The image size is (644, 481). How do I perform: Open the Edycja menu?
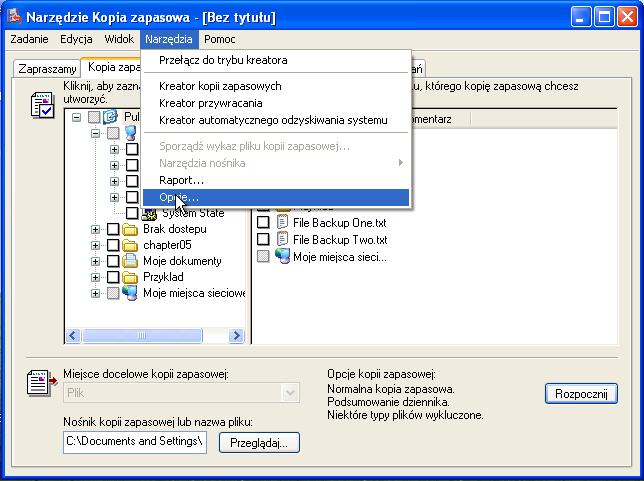click(76, 39)
